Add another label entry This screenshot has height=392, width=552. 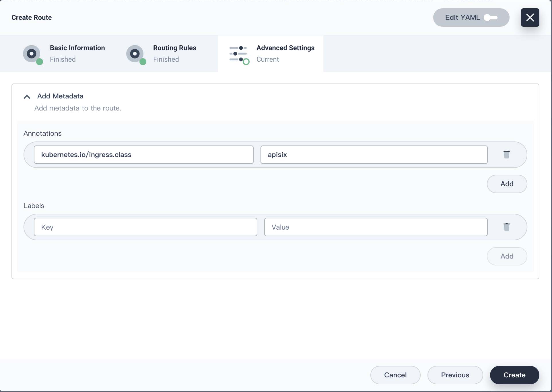coord(507,256)
